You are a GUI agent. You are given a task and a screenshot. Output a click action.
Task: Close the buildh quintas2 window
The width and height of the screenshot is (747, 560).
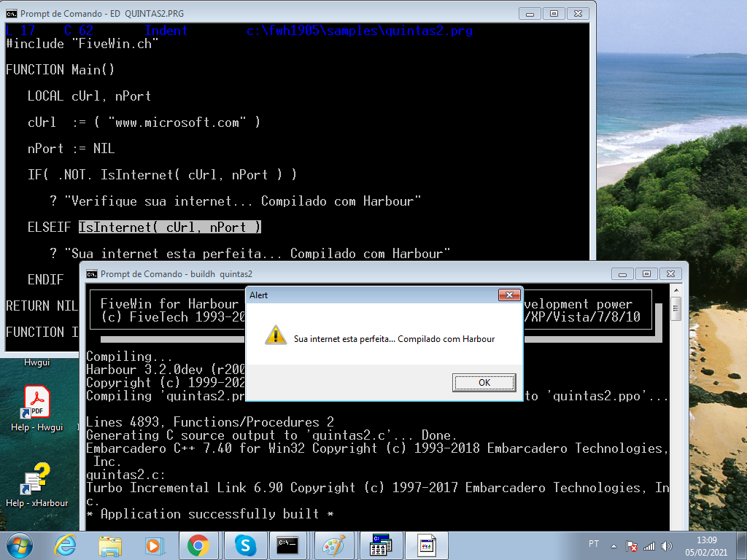[671, 274]
